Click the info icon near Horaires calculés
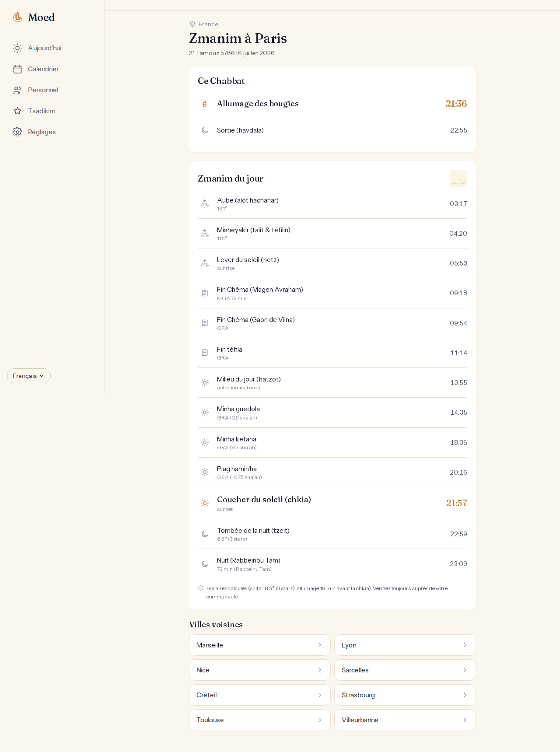The width and height of the screenshot is (560, 752). (201, 588)
